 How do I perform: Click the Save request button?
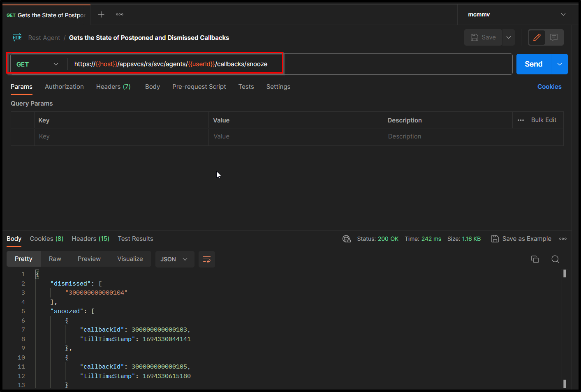pyautogui.click(x=483, y=37)
